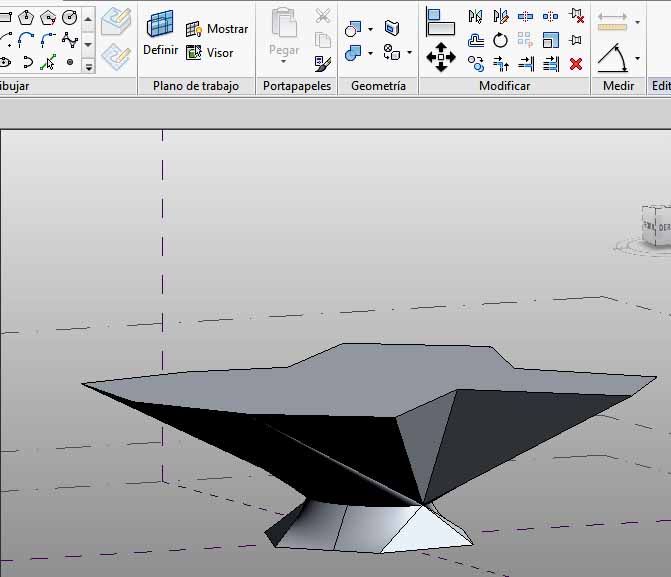This screenshot has width=671, height=577.
Task: Activate the Rotate tool
Action: point(500,40)
